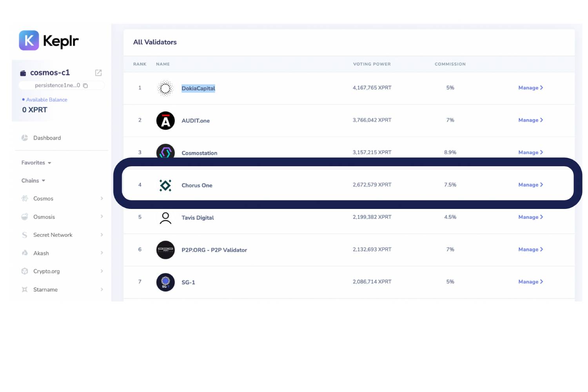The height and width of the screenshot is (392, 588).
Task: Expand the Osmosis chain arrow
Action: tap(102, 216)
